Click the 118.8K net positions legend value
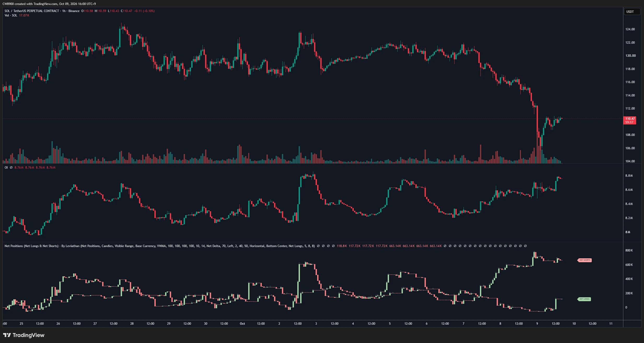Image resolution: width=644 pixels, height=343 pixels. pos(342,246)
